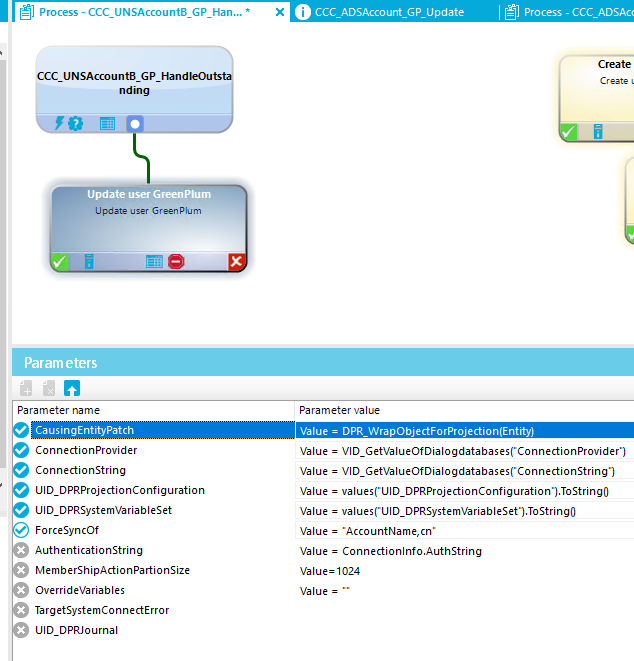
Task: Click the delete parameter toolbar icon
Action: click(49, 388)
